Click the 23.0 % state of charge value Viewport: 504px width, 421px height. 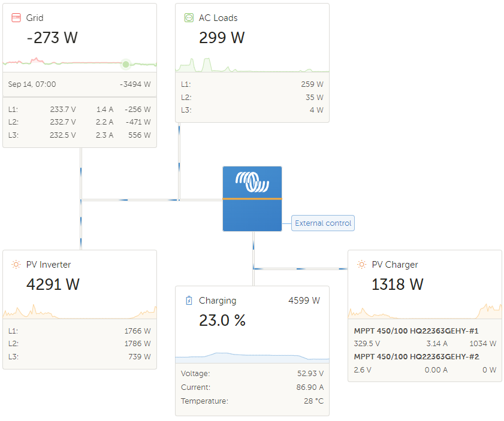(222, 320)
